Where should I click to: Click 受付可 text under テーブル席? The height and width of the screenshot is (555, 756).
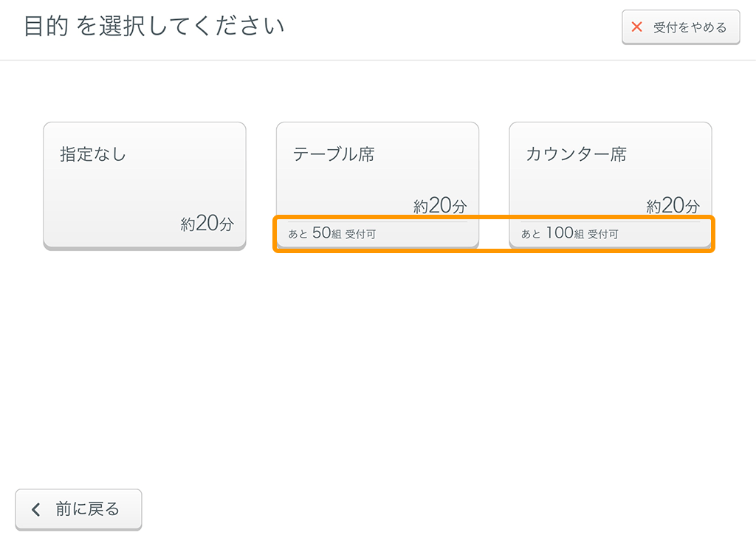click(360, 235)
